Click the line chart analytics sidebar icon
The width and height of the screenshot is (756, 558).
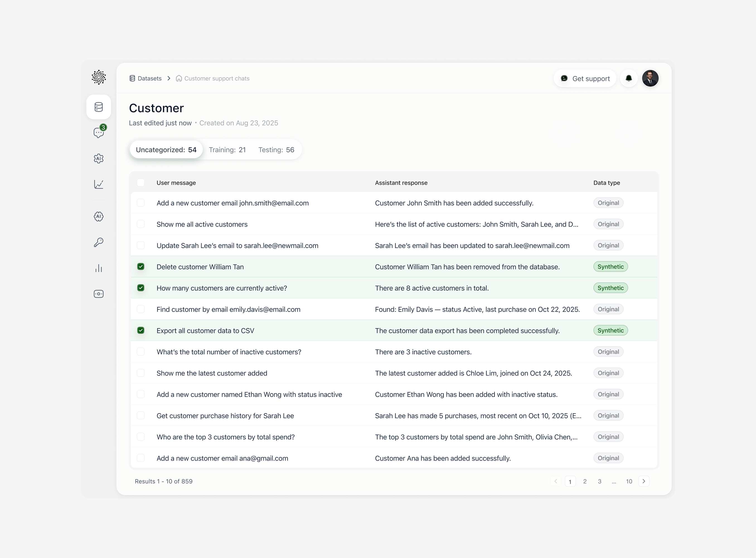point(99,184)
